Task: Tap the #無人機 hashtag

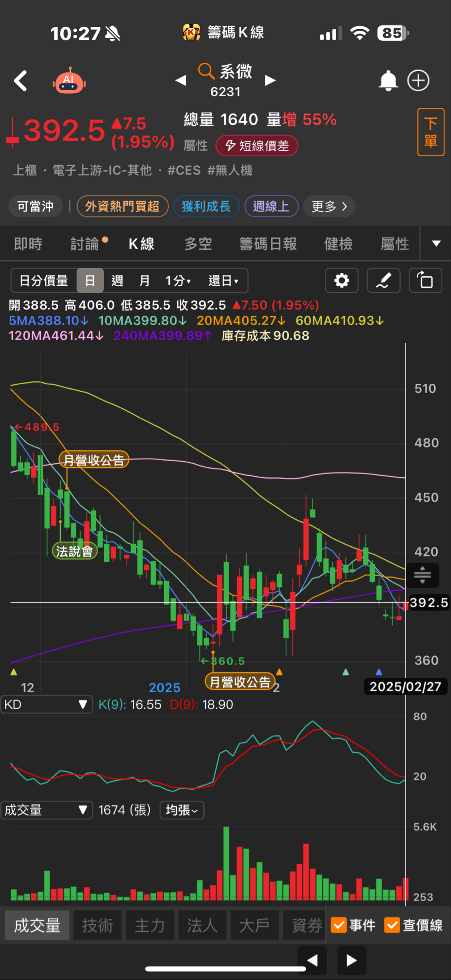Action: (230, 170)
